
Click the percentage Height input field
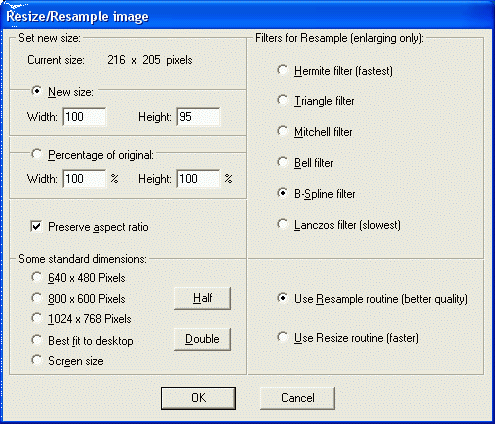click(198, 179)
